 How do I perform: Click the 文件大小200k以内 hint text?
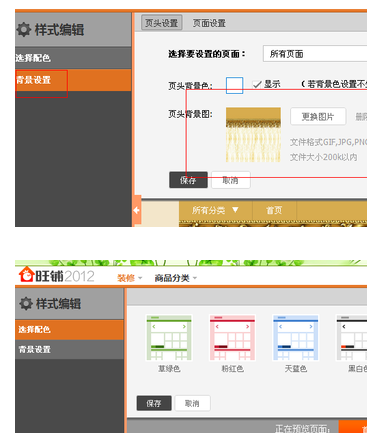pos(323,157)
